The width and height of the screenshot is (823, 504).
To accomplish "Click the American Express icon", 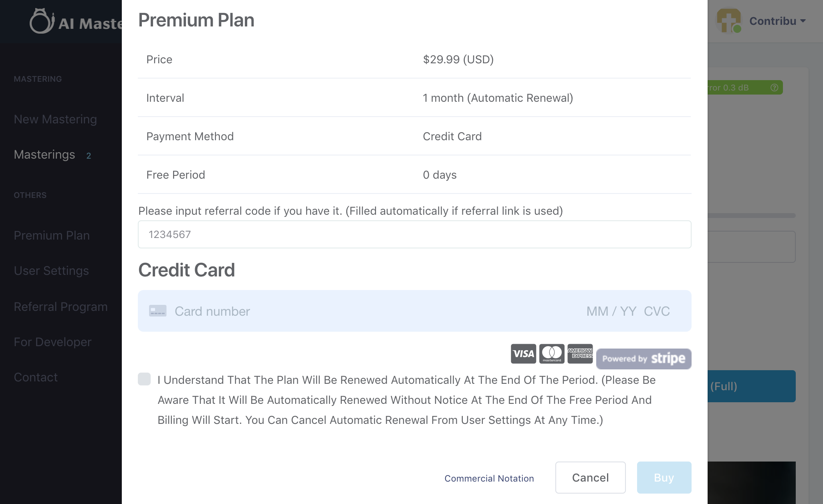I will click(580, 354).
